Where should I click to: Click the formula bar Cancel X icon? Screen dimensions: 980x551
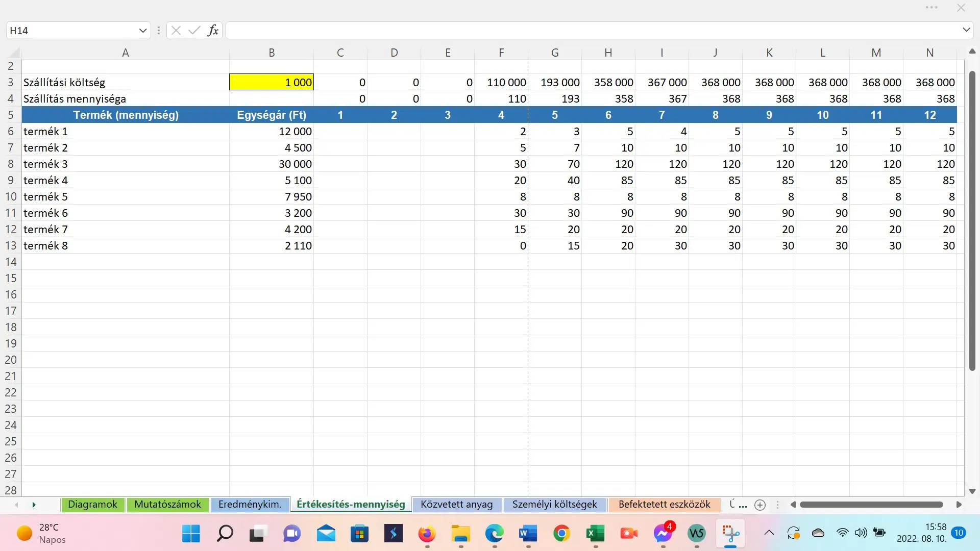point(176,31)
